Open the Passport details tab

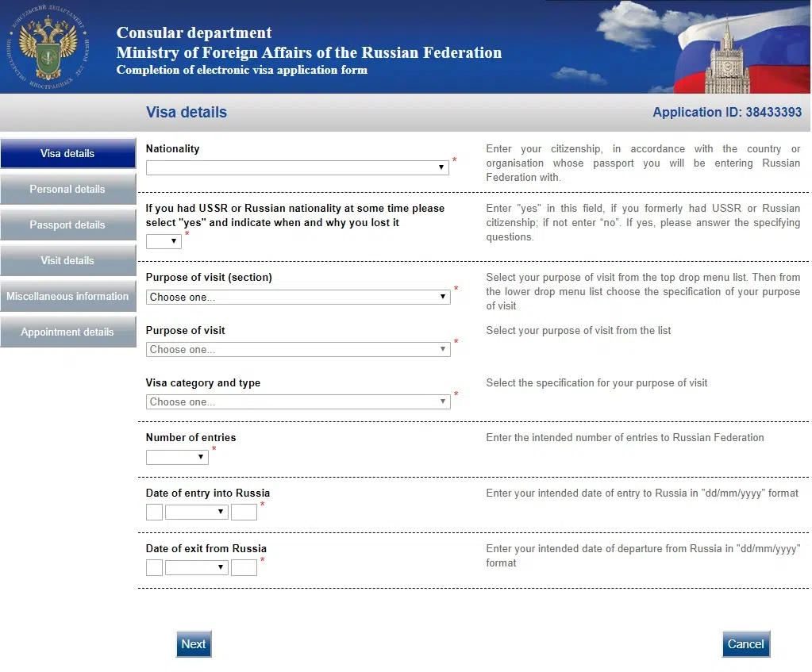67,225
